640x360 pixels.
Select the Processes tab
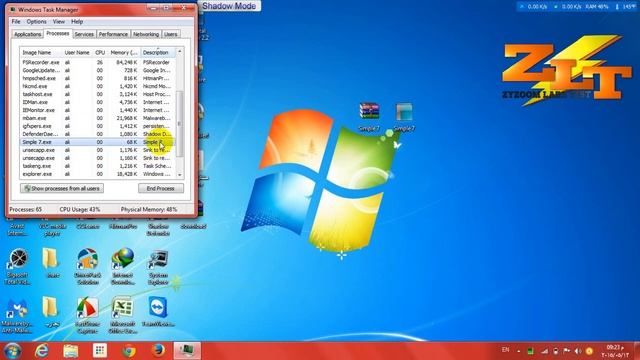pyautogui.click(x=58, y=33)
